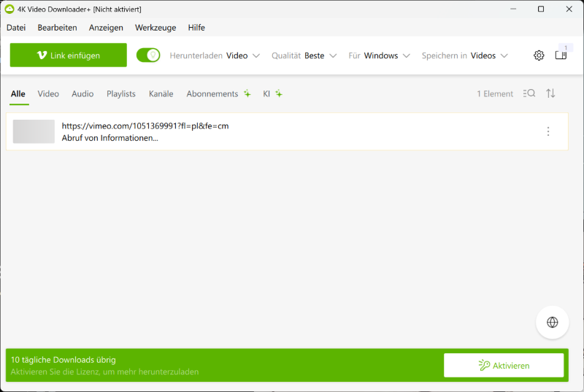The height and width of the screenshot is (392, 584).
Task: Switch to the KI tab
Action: 272,94
